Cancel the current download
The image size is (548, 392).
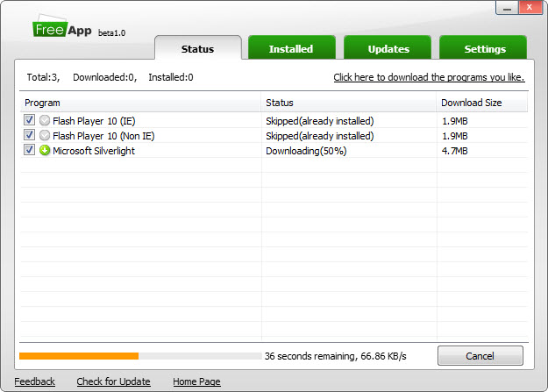click(480, 356)
